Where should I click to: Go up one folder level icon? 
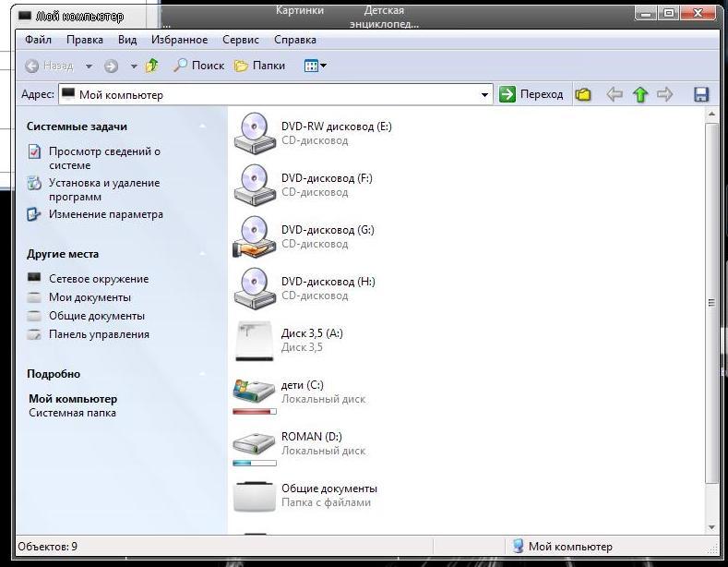pos(152,66)
